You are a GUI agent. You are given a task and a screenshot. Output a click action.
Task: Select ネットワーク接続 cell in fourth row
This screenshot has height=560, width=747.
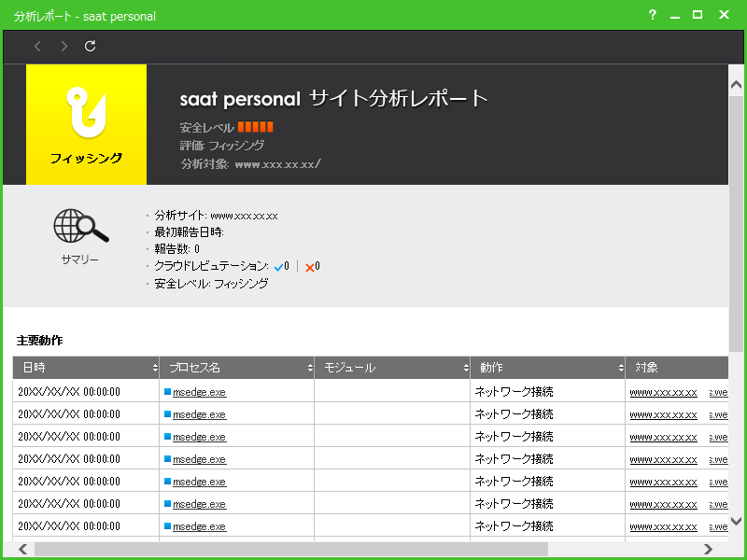tap(548, 459)
